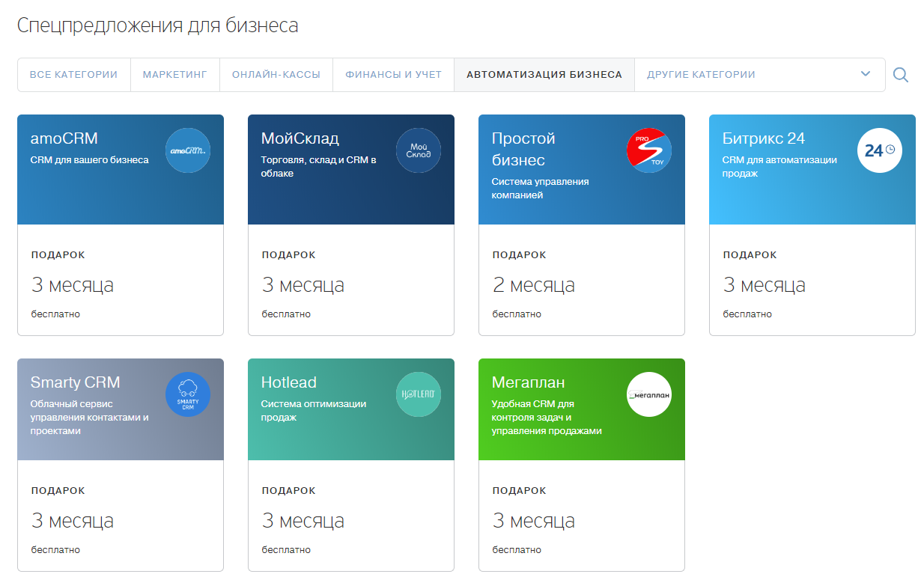The image size is (924, 580).
Task: Click the Битрикс 24 clock logo icon
Action: 880,150
